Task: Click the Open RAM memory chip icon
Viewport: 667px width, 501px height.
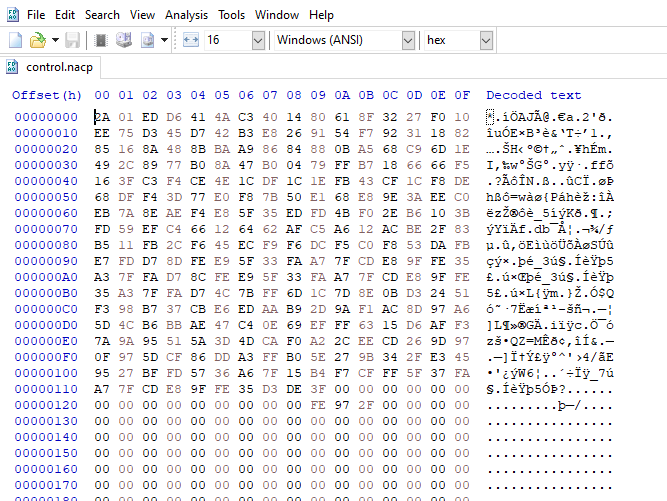Action: (x=101, y=40)
